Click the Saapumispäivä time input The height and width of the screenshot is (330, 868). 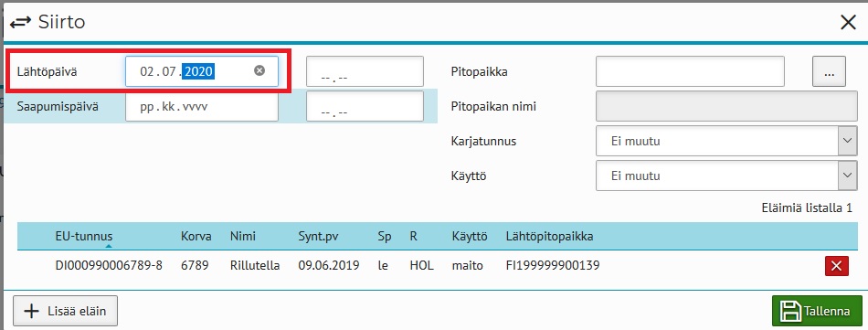pyautogui.click(x=365, y=106)
